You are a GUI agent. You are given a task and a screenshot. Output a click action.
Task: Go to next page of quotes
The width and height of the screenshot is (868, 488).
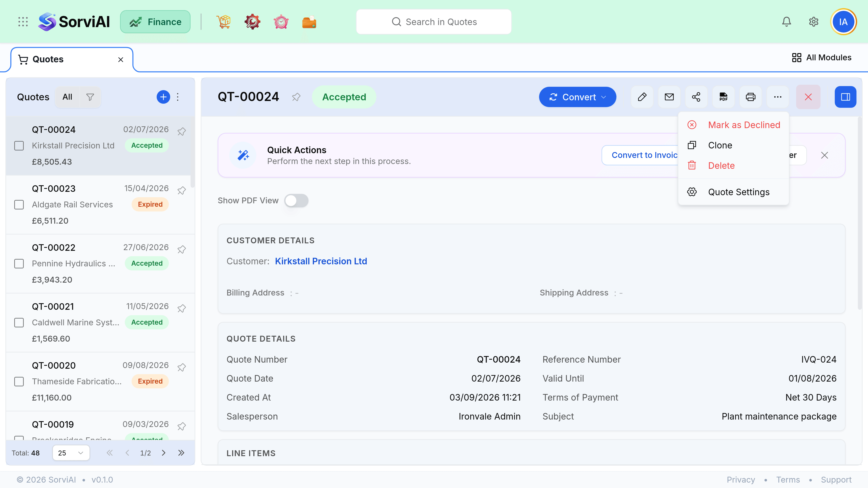click(x=163, y=453)
